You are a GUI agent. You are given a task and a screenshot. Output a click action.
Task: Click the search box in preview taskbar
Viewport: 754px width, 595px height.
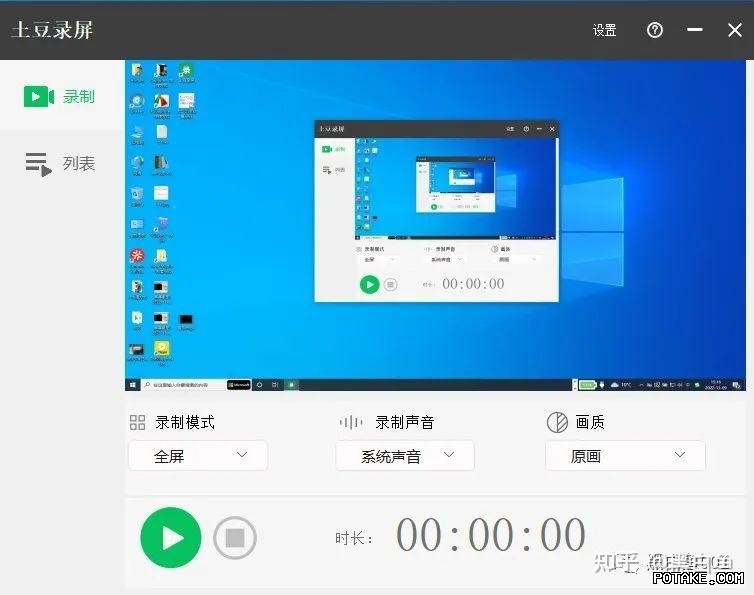(183, 385)
